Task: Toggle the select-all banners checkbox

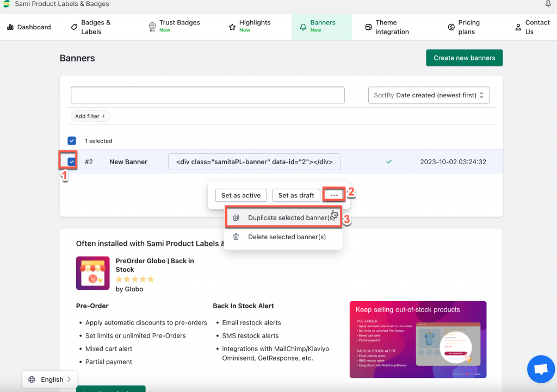Action: pyautogui.click(x=72, y=141)
